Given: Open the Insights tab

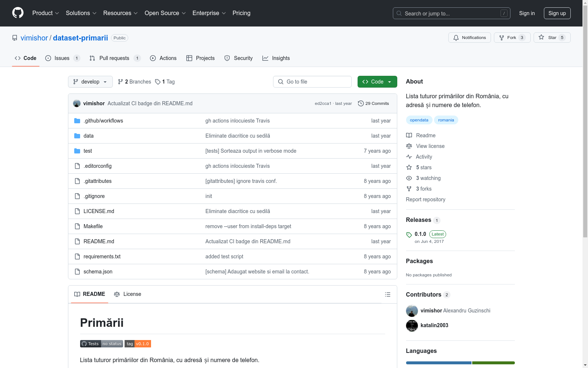Looking at the screenshot, I should pyautogui.click(x=276, y=58).
